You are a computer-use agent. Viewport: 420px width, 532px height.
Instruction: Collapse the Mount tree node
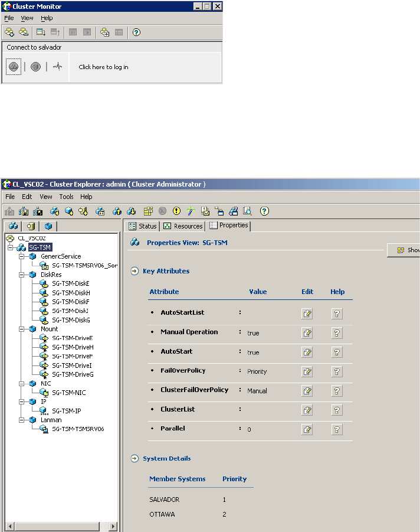pos(22,329)
